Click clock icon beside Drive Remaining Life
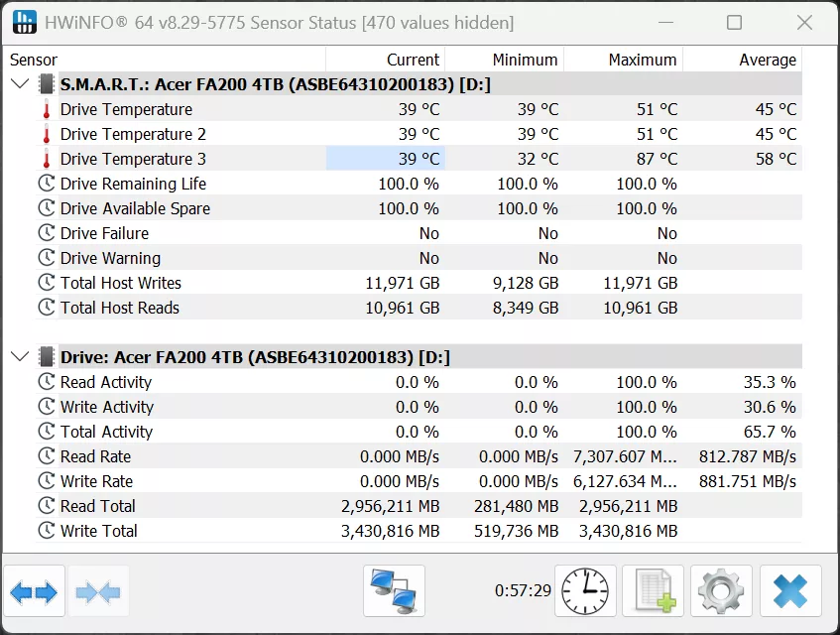The image size is (840, 635). 47,184
